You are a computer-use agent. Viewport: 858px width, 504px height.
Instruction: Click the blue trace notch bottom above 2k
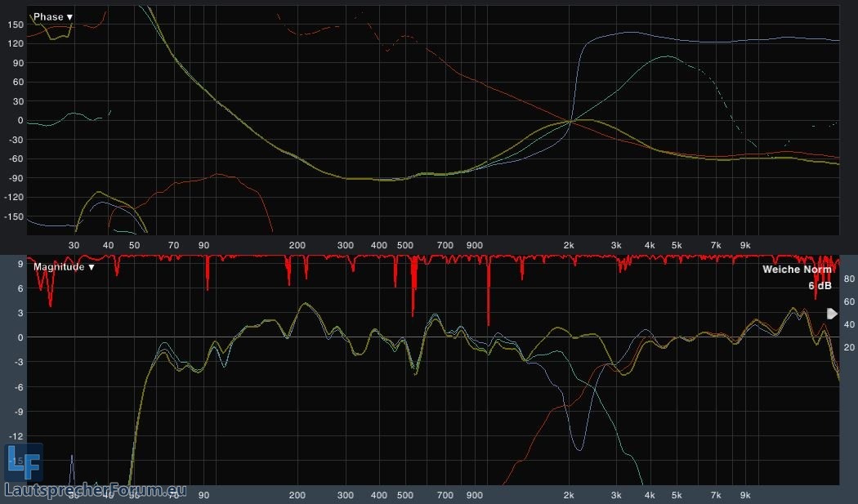579,448
